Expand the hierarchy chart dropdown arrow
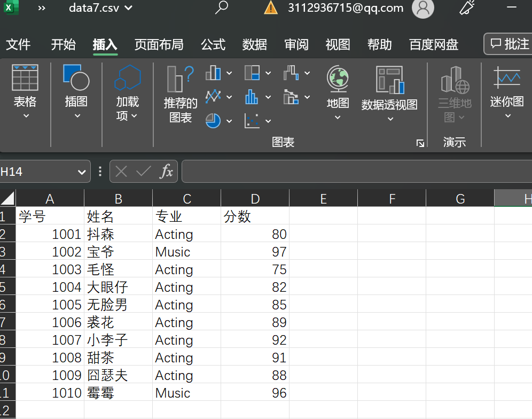Image resolution: width=532 pixels, height=419 pixels. point(268,73)
